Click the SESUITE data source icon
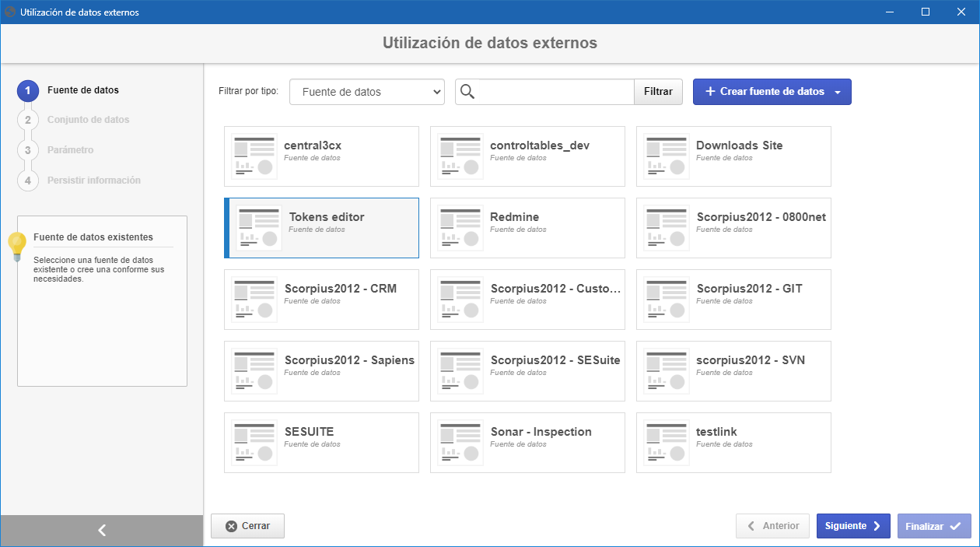The height and width of the screenshot is (547, 980). 254,443
